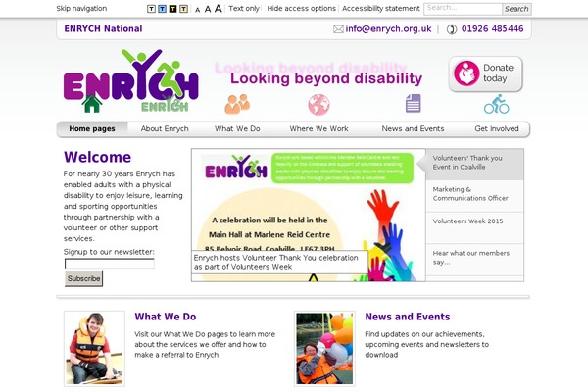Screen dimensions: 588x392
Task: Set text size to largest A
Action: pyautogui.click(x=219, y=8)
